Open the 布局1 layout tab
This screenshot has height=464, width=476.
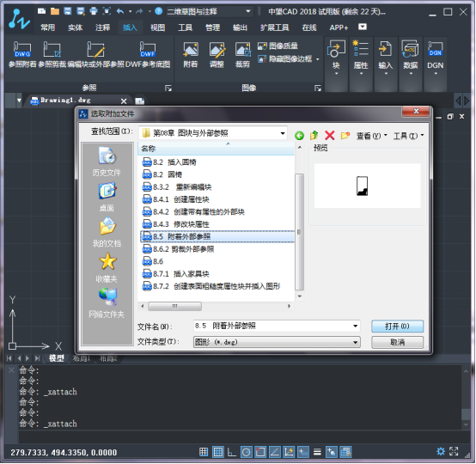[82, 358]
